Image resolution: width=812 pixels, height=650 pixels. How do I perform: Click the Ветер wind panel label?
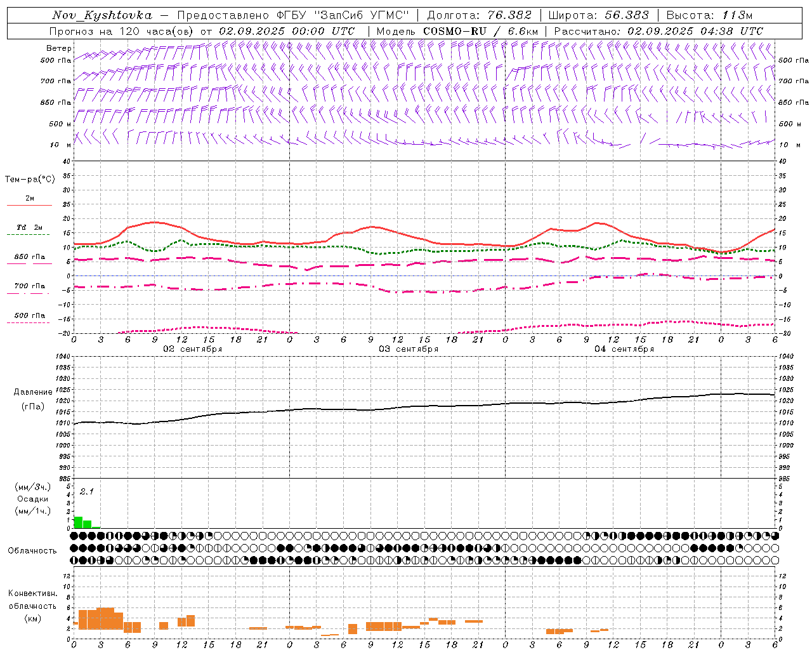[x=58, y=48]
